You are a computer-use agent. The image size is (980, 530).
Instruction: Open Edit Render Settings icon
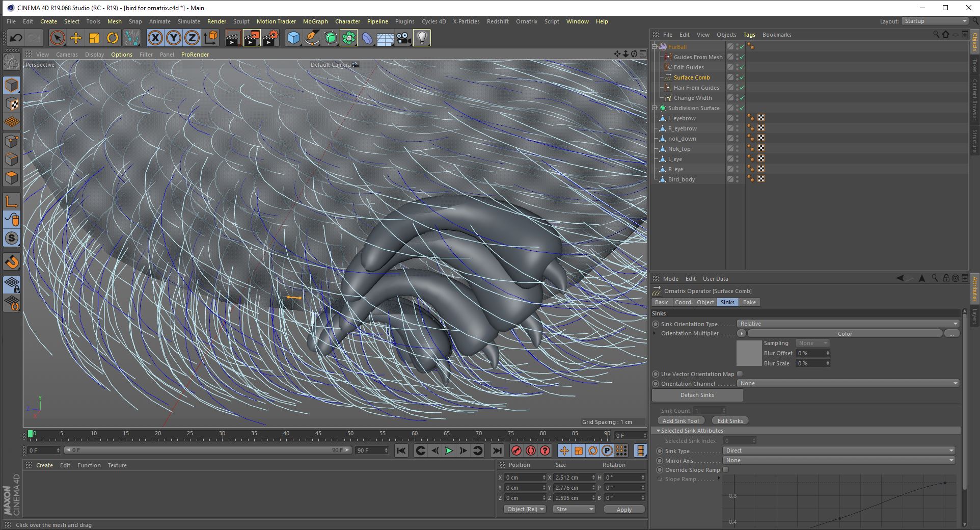[x=270, y=38]
